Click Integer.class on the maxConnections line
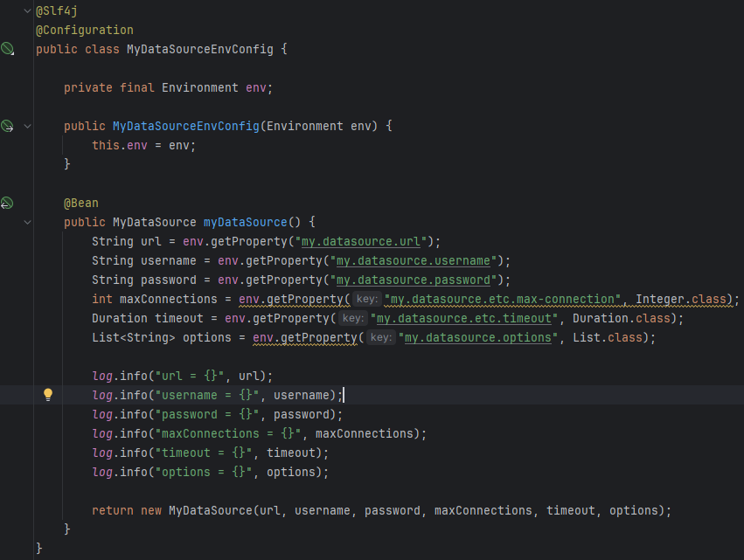744x560 pixels. (x=681, y=299)
